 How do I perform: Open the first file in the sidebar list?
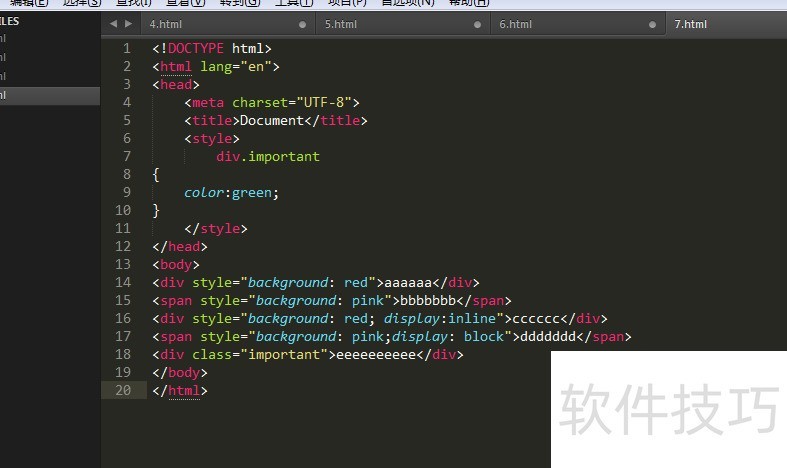click(50, 38)
